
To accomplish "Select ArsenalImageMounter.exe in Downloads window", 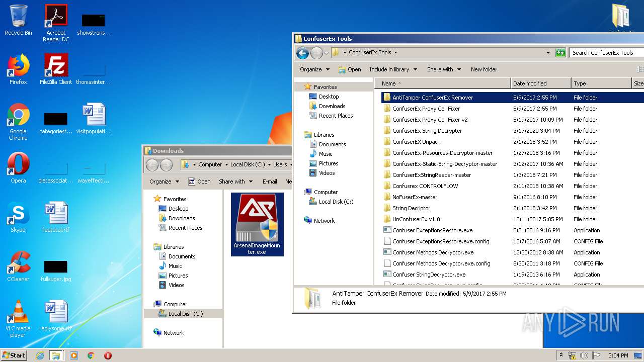I will [257, 224].
